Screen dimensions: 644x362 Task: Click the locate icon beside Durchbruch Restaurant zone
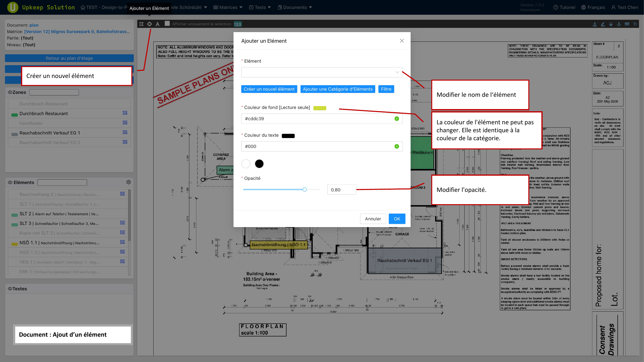tap(125, 113)
